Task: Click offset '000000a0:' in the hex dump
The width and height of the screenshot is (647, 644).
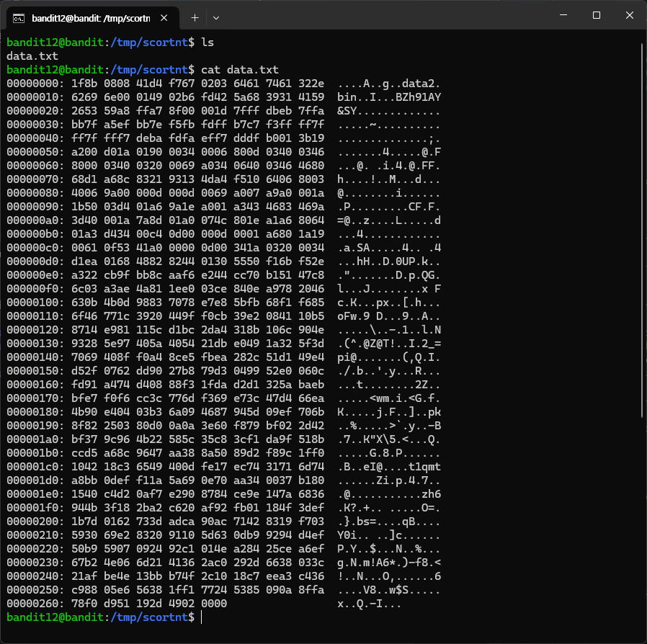Action: click(x=35, y=220)
